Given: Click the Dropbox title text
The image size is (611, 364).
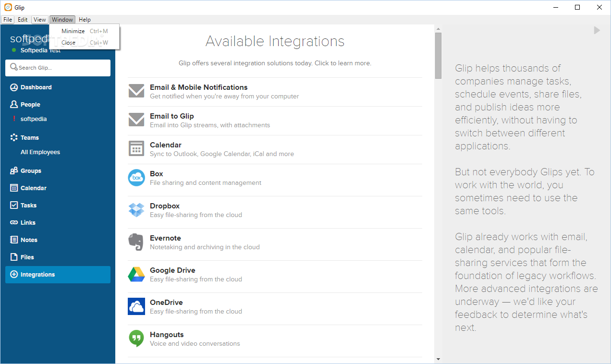Looking at the screenshot, I should coord(165,206).
